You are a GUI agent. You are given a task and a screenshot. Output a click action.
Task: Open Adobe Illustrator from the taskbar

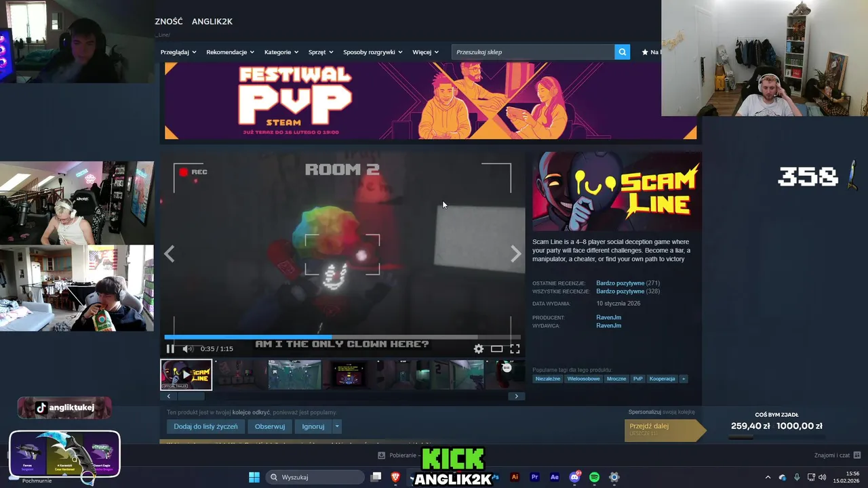click(515, 477)
